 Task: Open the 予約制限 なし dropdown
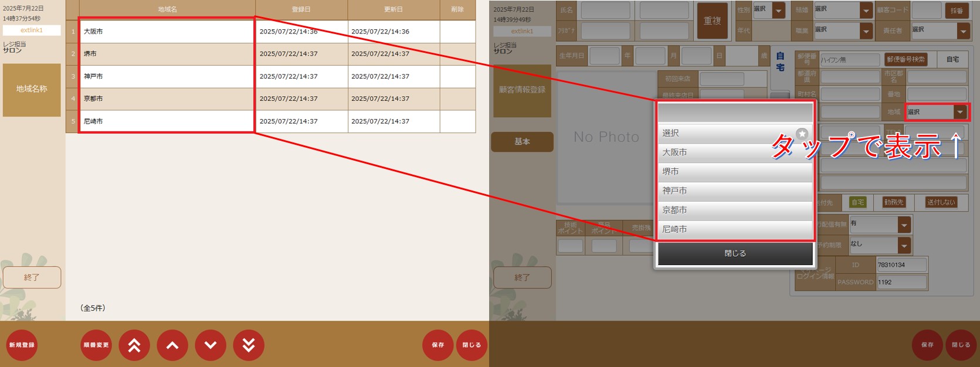pyautogui.click(x=904, y=245)
